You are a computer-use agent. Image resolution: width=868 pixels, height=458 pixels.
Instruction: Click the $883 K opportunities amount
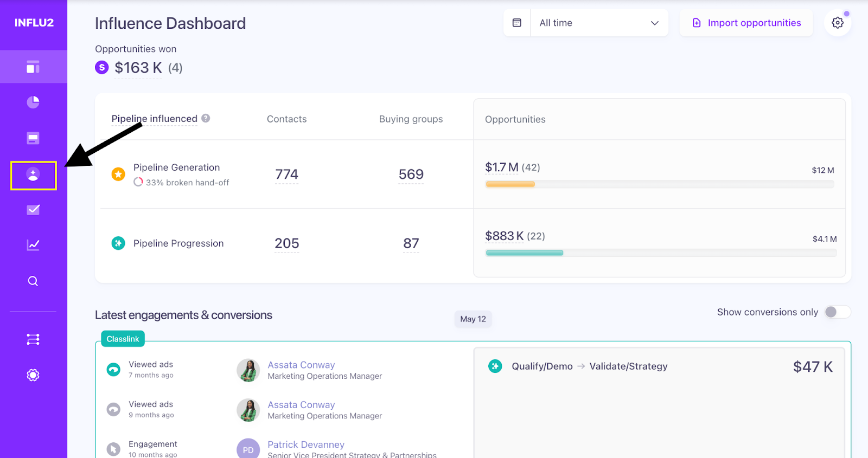tap(504, 236)
